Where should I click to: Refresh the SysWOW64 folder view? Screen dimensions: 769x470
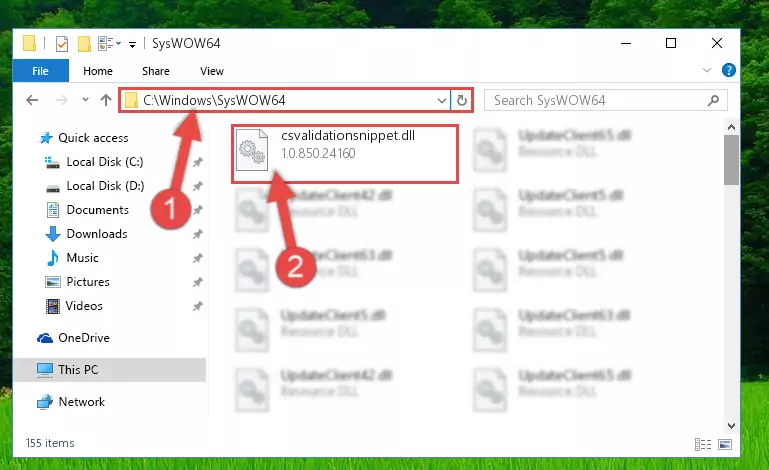(x=461, y=101)
